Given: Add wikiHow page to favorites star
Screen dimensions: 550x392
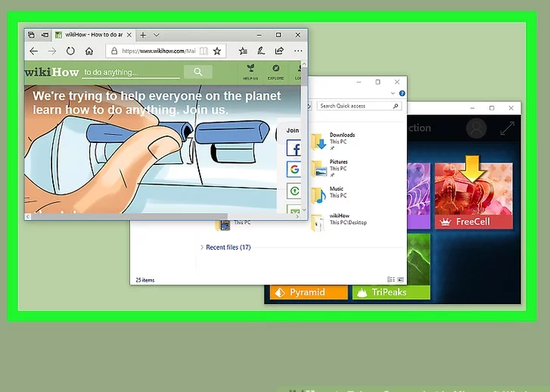Looking at the screenshot, I should pyautogui.click(x=217, y=51).
